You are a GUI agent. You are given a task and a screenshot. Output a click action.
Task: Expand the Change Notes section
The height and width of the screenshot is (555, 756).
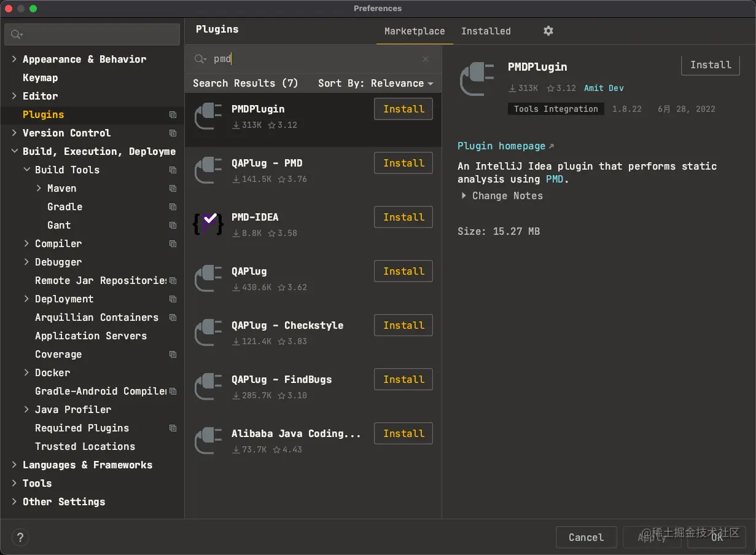(x=464, y=195)
